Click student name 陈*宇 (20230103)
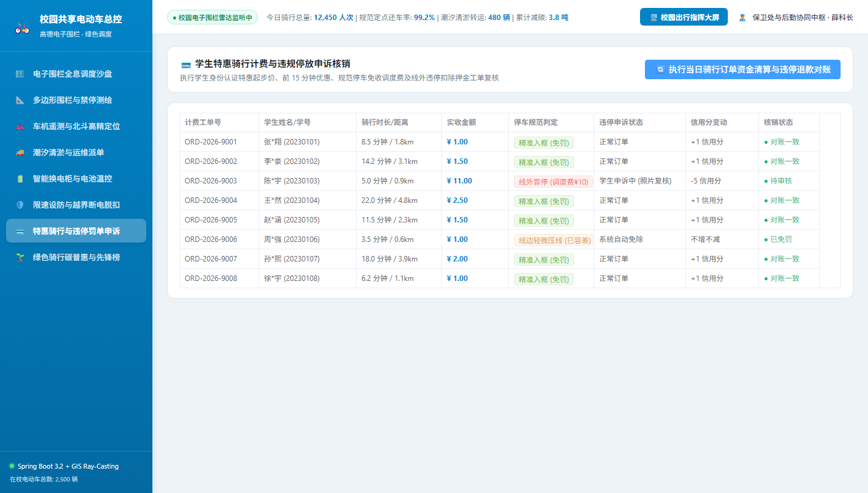Screen dimensions: 868x493 pyautogui.click(x=291, y=181)
